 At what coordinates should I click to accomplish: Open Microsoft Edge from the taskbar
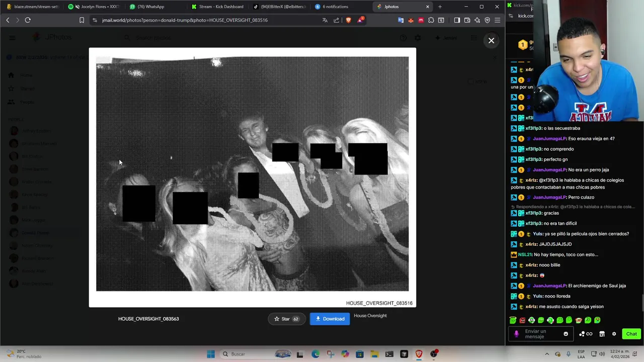(x=315, y=354)
